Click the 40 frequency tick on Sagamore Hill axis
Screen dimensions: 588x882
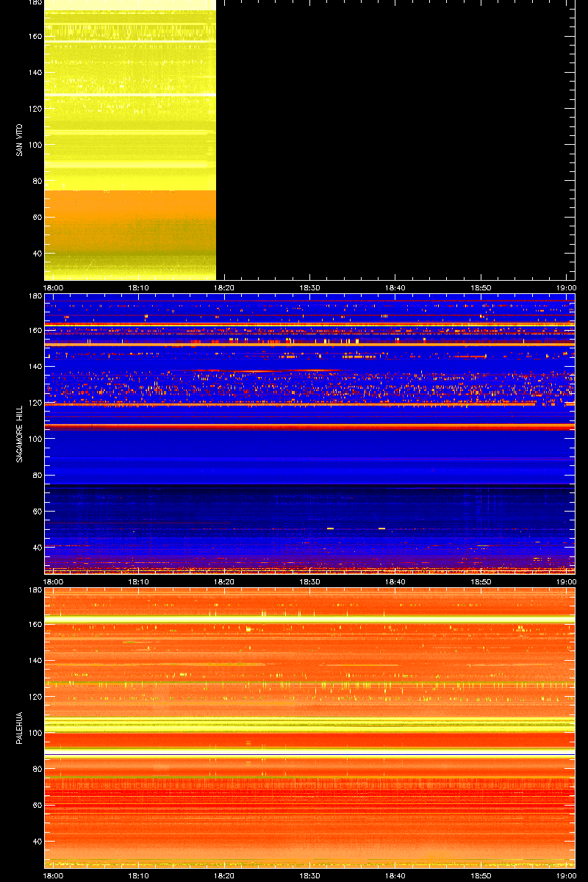point(37,548)
